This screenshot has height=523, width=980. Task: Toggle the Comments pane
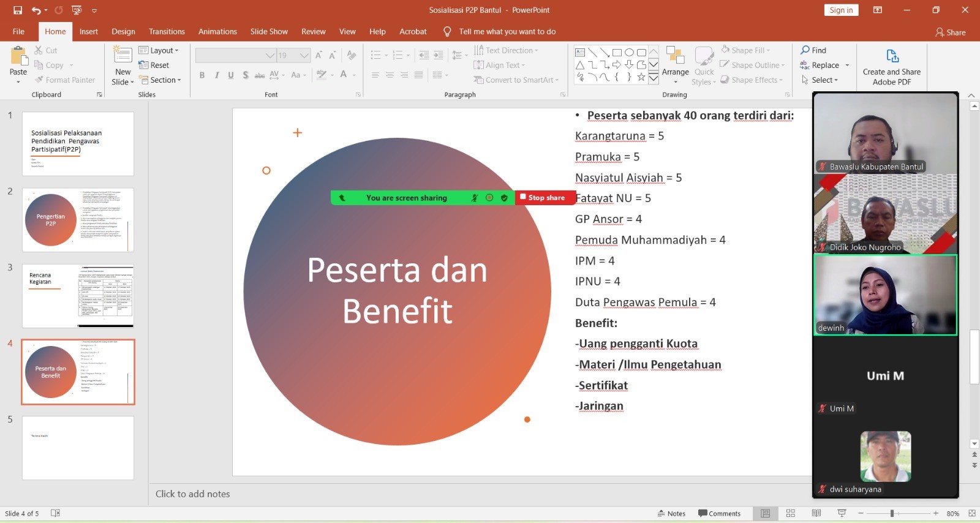[x=719, y=513]
